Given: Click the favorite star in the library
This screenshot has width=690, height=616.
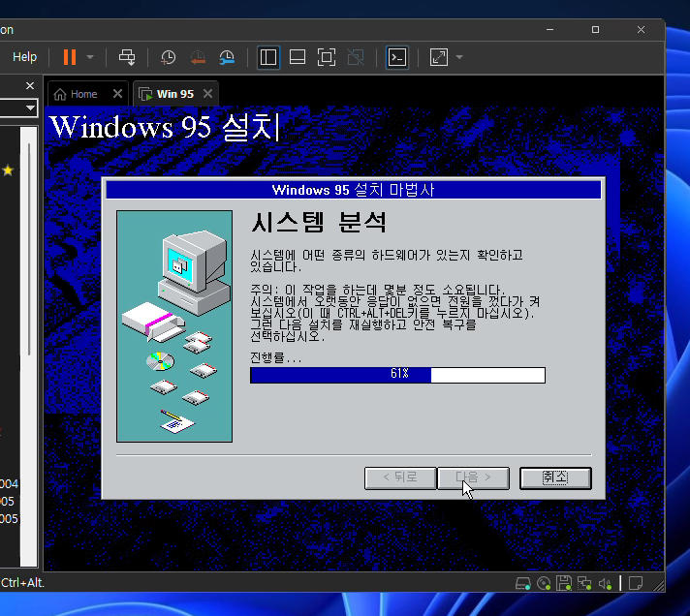Looking at the screenshot, I should 8,170.
